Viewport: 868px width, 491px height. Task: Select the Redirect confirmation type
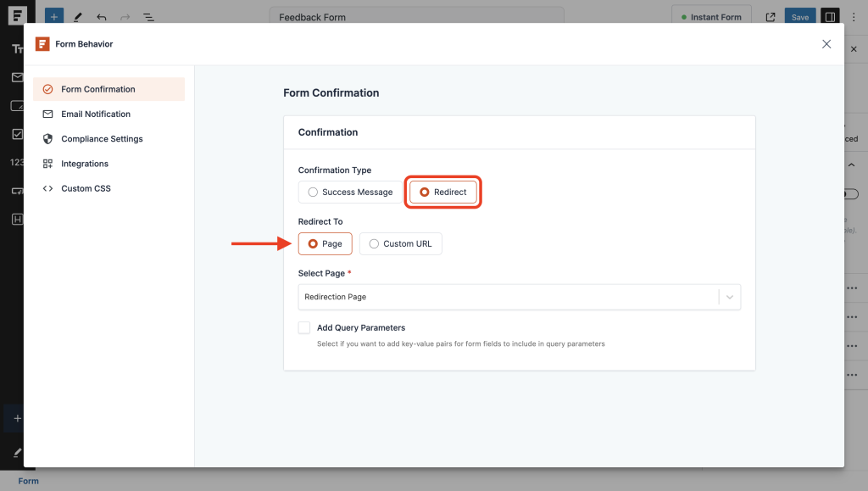(442, 192)
